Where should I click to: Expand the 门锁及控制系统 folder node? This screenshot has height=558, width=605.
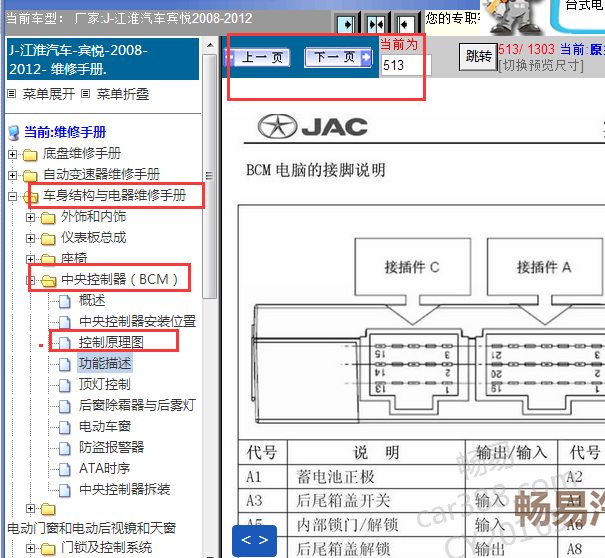30,548
